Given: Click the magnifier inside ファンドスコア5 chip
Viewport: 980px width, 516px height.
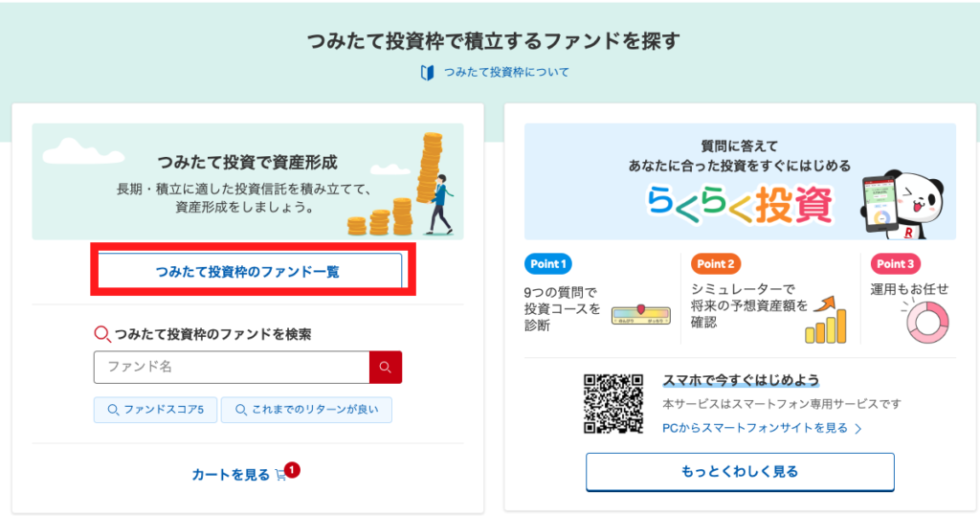Looking at the screenshot, I should [x=113, y=411].
